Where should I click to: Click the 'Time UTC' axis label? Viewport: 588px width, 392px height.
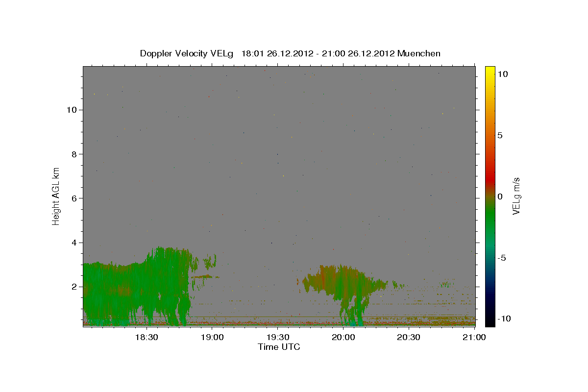tap(279, 347)
